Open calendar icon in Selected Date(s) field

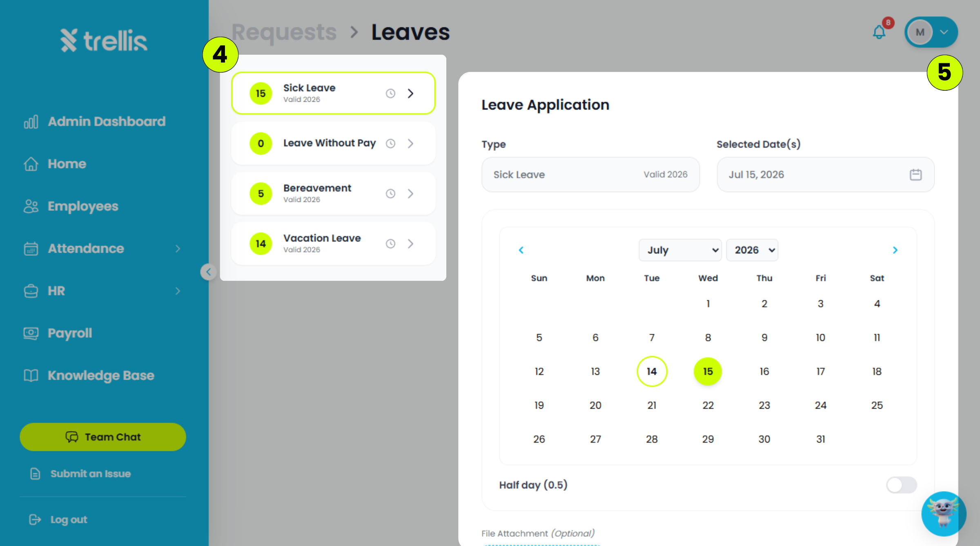point(915,175)
